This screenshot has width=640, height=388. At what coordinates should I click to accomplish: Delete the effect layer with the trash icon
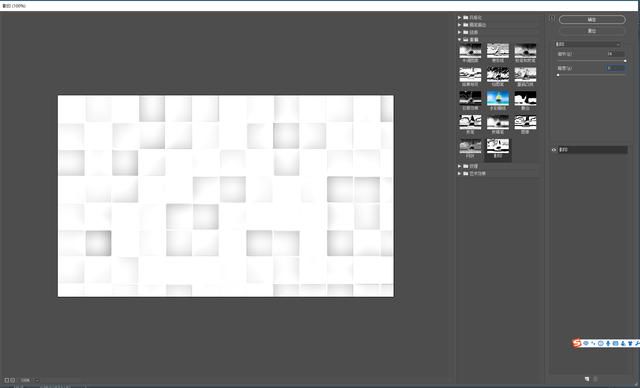[x=596, y=379]
